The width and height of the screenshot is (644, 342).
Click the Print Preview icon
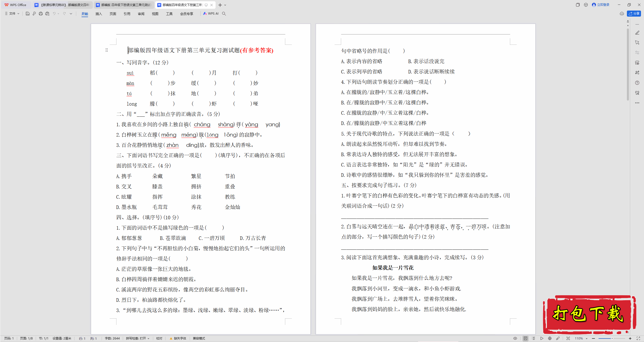(x=47, y=14)
